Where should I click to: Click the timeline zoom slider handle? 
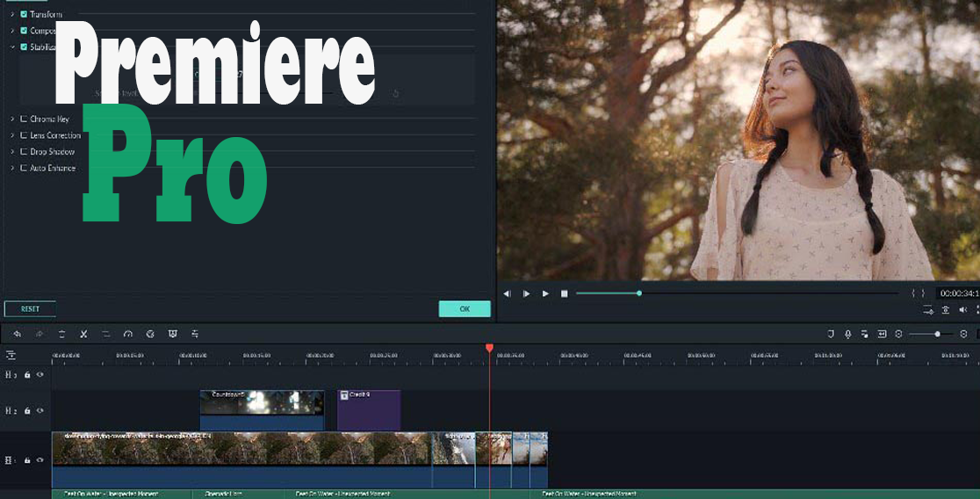click(937, 335)
